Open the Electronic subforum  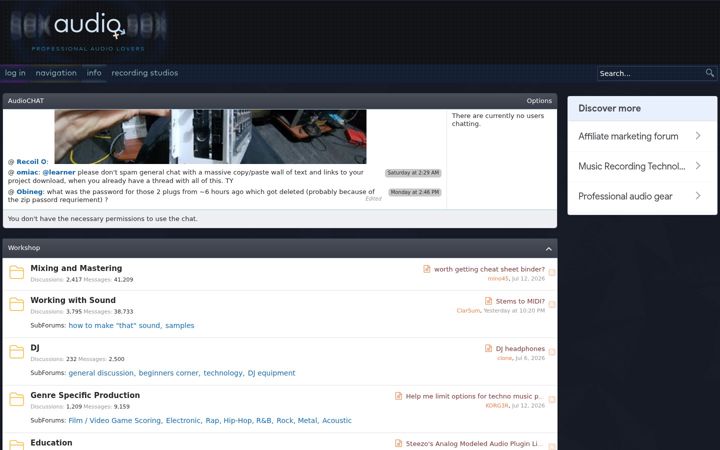click(x=183, y=421)
